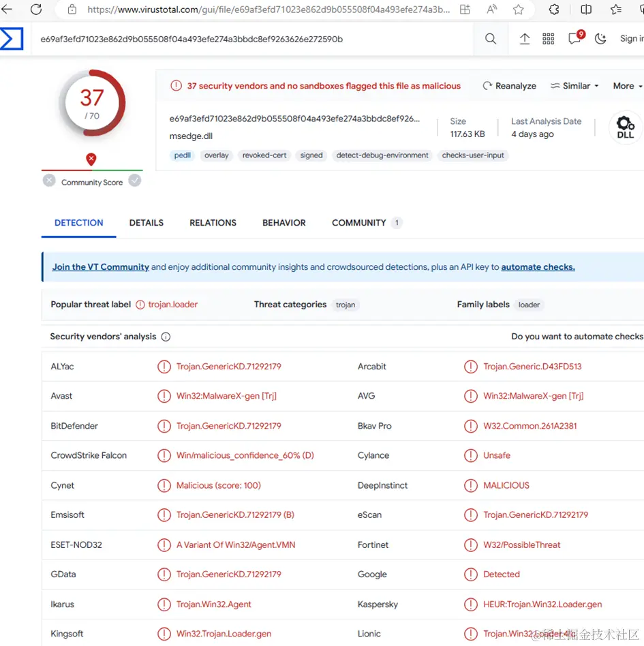Screen dimensions: 644x646
Task: Click the 117.63 KB size value
Action: [467, 134]
